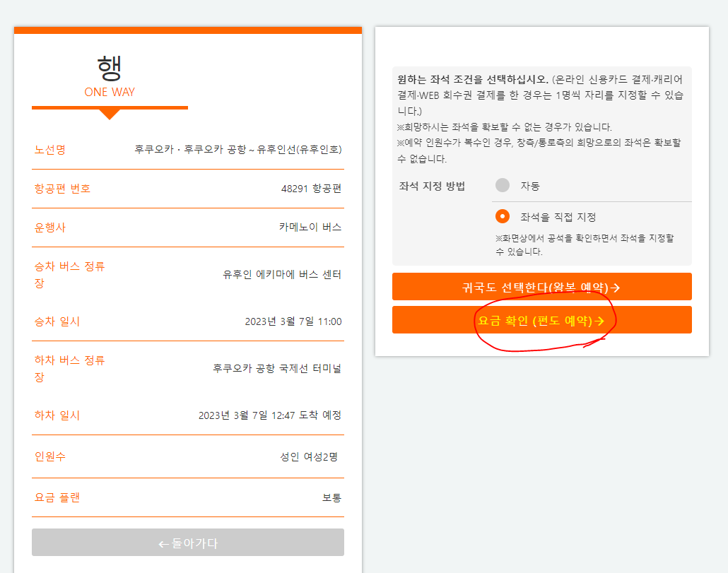Click the passenger count 성인 여성2명

point(309,457)
